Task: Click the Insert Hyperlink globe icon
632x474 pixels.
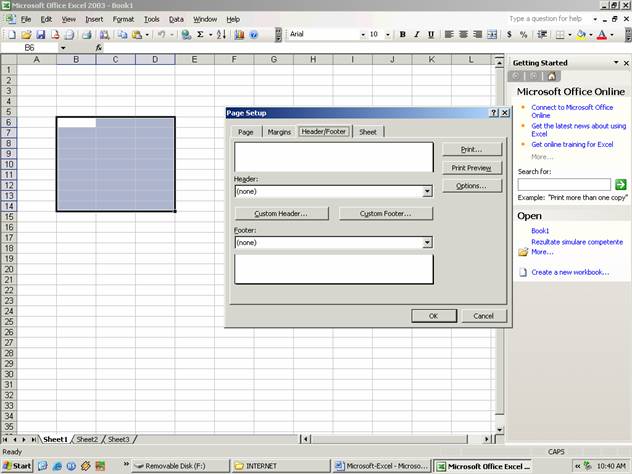Action: tap(186, 35)
